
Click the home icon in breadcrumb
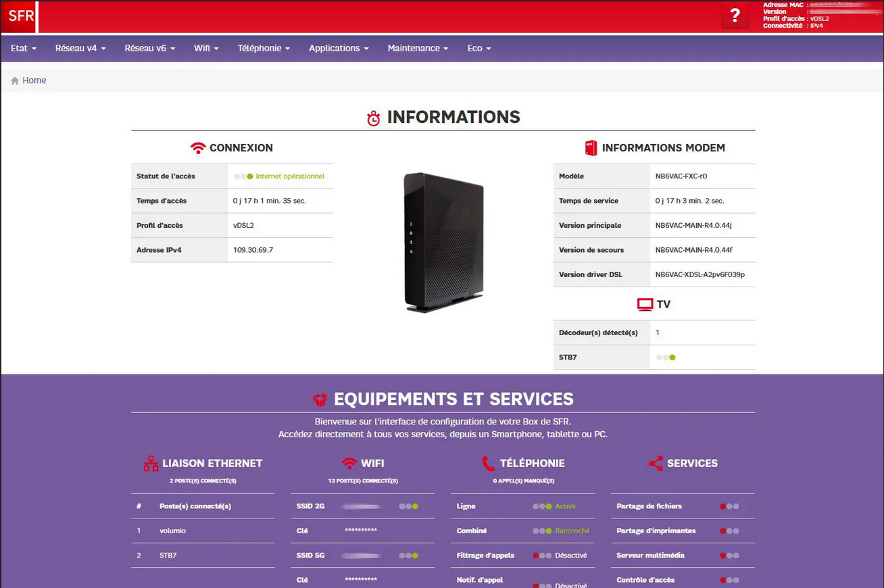[x=15, y=80]
